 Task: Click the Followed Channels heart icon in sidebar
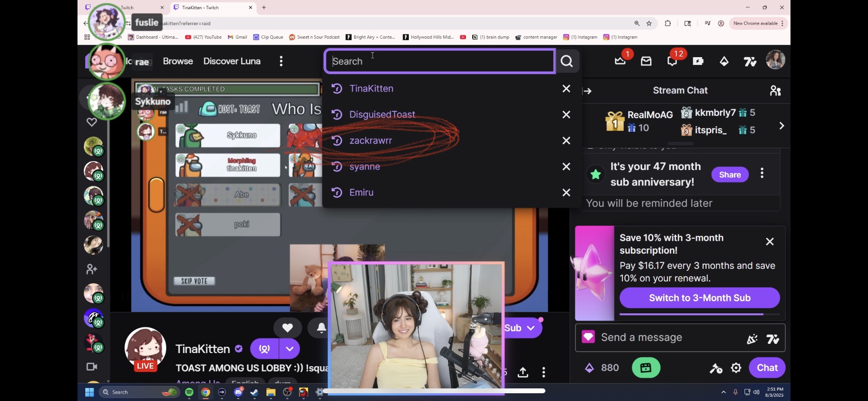pos(92,122)
